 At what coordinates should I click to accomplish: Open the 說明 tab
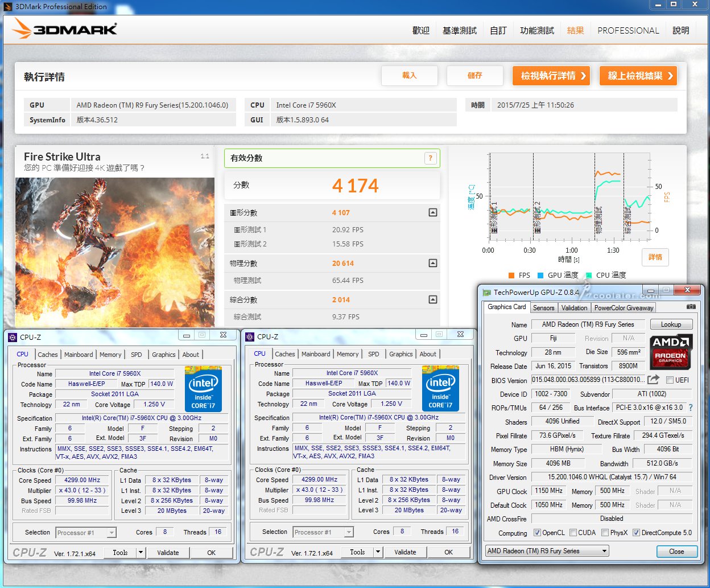pyautogui.click(x=681, y=30)
